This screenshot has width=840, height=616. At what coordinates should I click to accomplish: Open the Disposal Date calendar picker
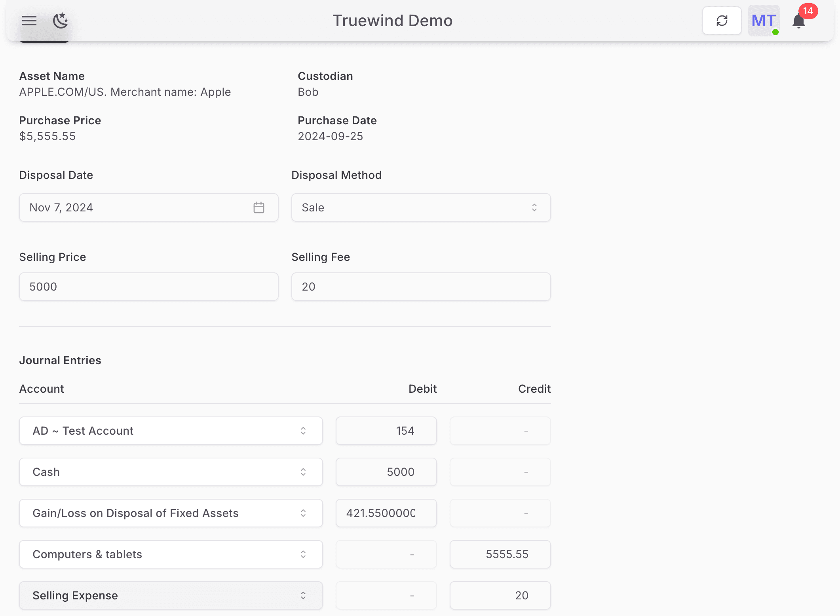click(259, 207)
